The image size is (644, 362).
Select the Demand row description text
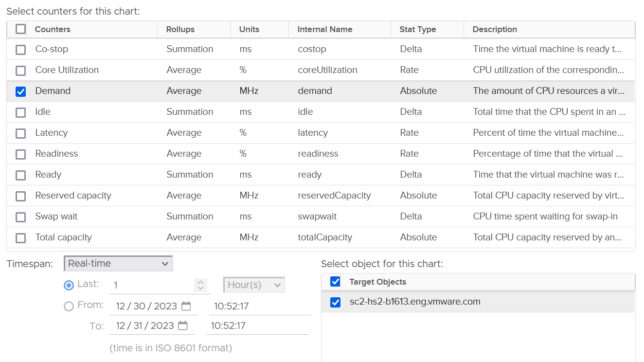(549, 91)
